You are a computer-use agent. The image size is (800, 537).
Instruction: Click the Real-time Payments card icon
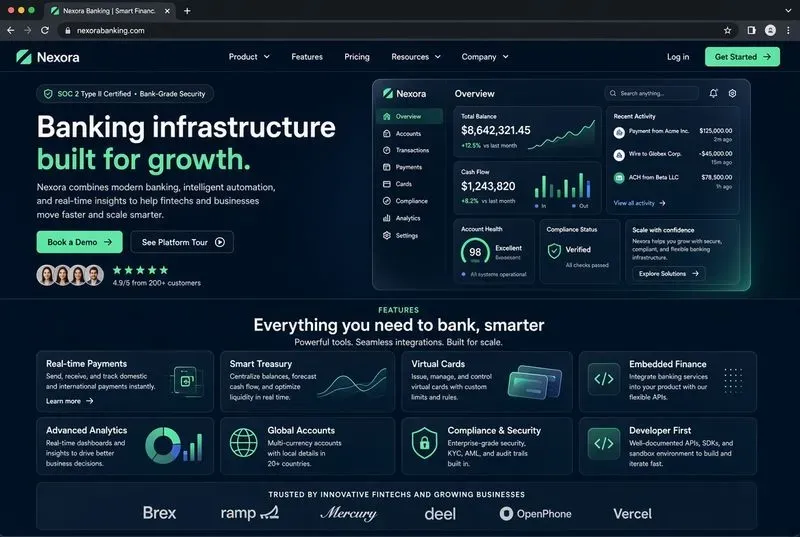coord(185,380)
